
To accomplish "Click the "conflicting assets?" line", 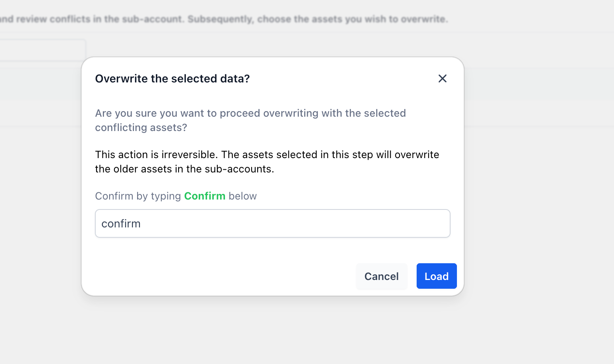I will pyautogui.click(x=141, y=127).
